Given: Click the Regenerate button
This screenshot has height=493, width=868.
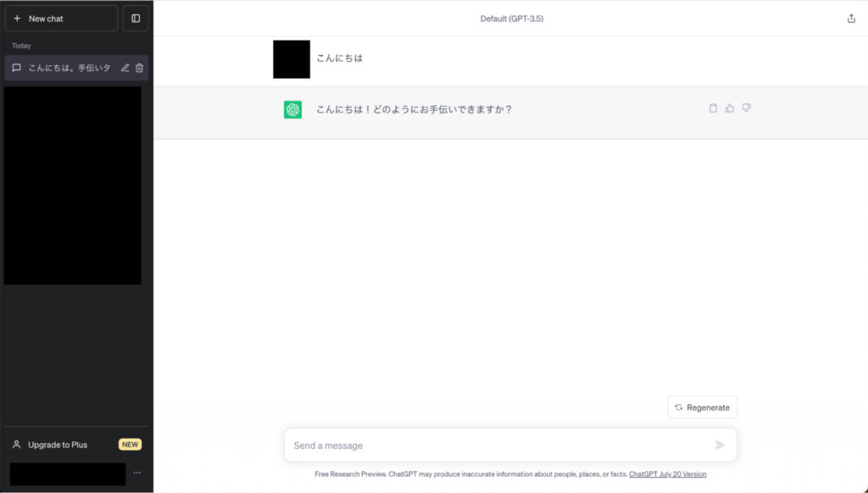Looking at the screenshot, I should pyautogui.click(x=702, y=407).
